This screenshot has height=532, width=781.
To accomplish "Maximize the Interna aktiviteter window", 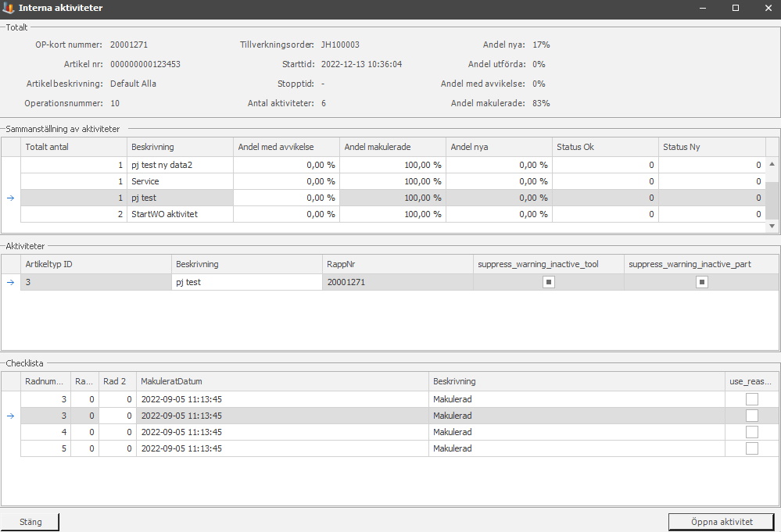I will tap(735, 8).
